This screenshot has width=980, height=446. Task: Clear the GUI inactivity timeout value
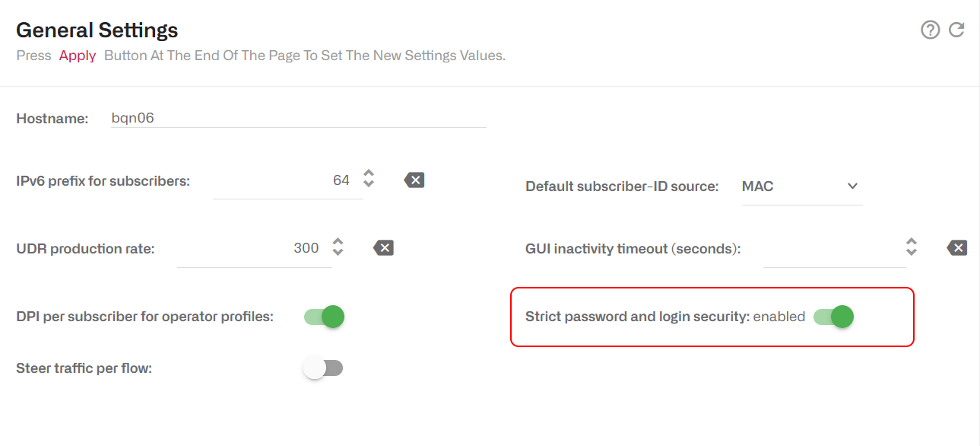(x=956, y=247)
